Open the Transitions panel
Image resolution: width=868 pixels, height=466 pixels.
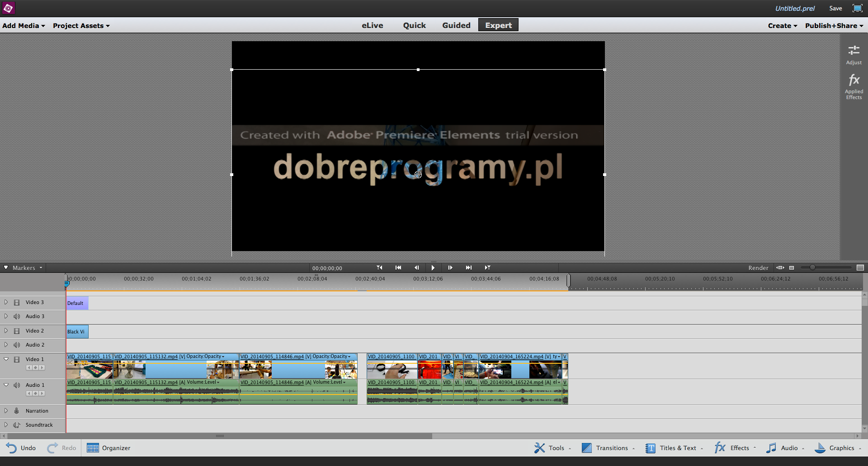click(608, 448)
